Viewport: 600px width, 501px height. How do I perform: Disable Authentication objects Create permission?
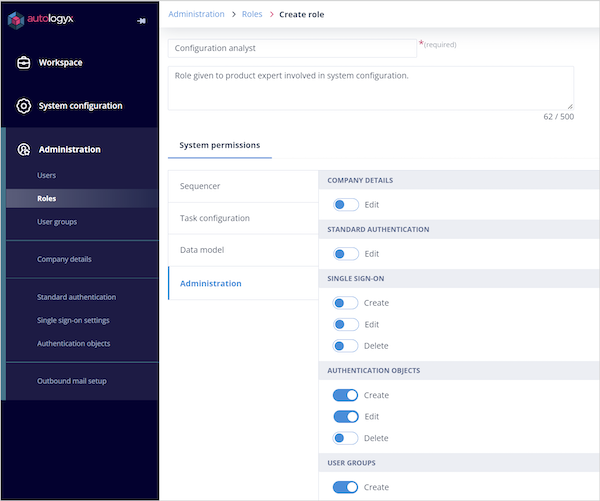[346, 395]
